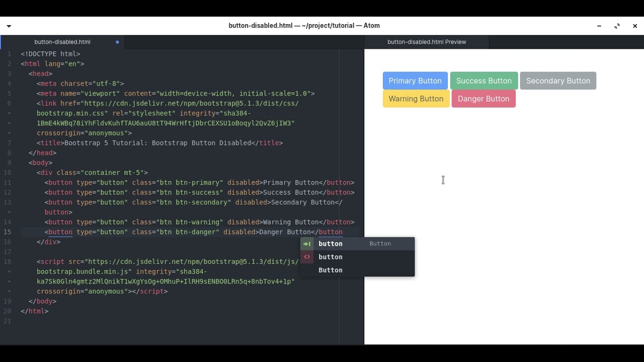Image resolution: width=644 pixels, height=362 pixels.
Task: Click the <!DOCTYPE html> text on line 1
Action: pyautogui.click(x=50, y=54)
